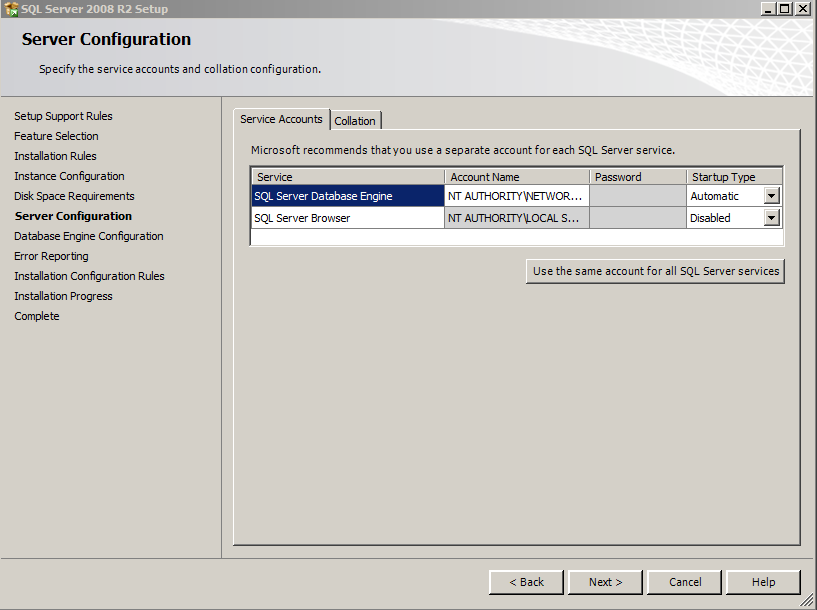Click Database Engine Configuration step

tap(89, 236)
